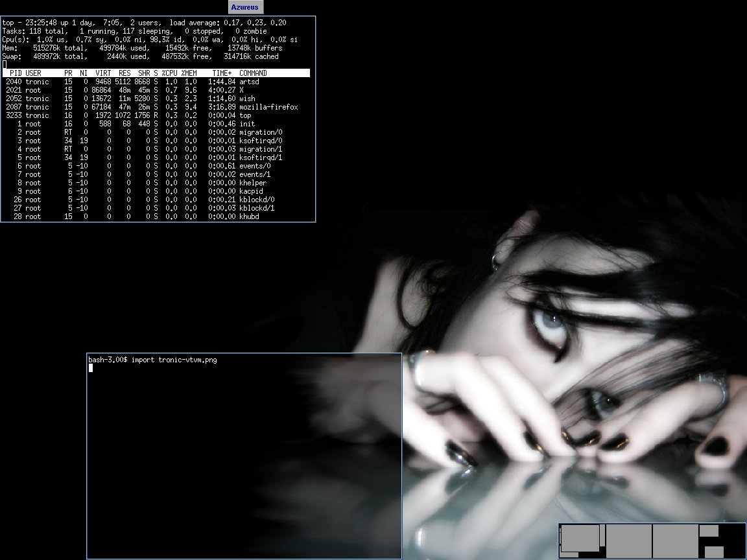Click the %CPU column header in top
Screen dimensions: 747x560
(x=169, y=73)
